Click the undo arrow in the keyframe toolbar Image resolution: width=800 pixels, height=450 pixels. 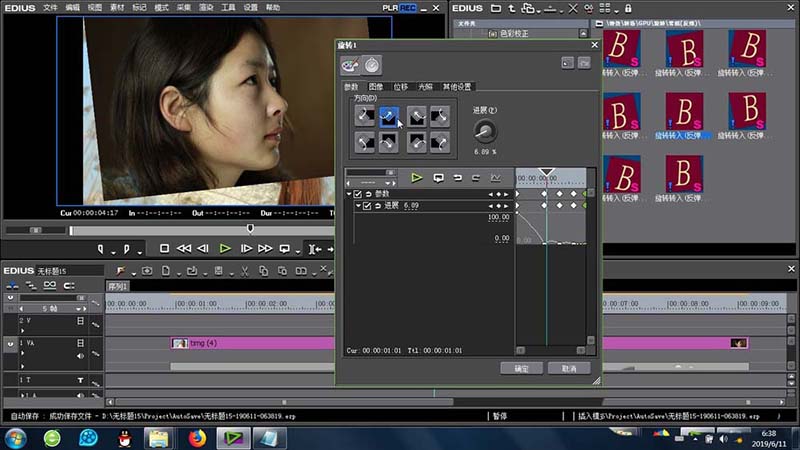(x=458, y=178)
